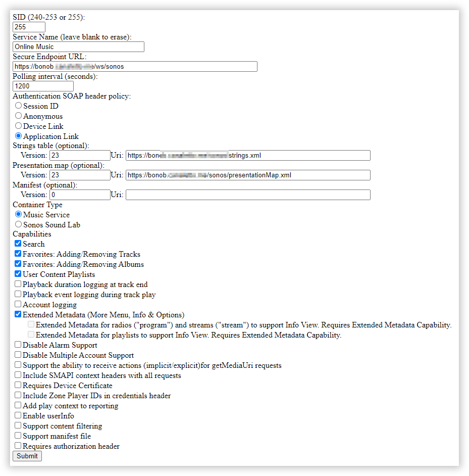Focus the Service Name text field
This screenshot has height=476, width=469.
(x=78, y=46)
